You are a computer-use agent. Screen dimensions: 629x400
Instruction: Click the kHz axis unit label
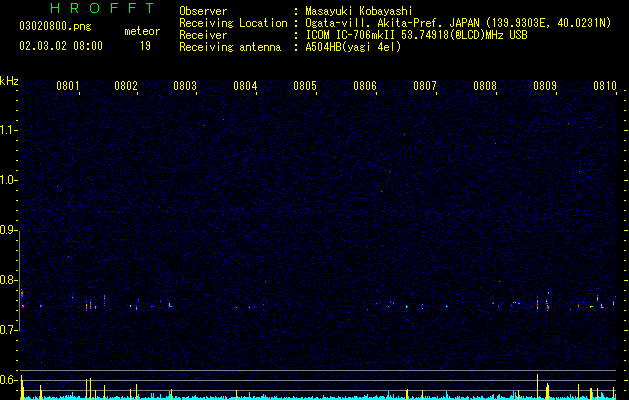[x=9, y=81]
